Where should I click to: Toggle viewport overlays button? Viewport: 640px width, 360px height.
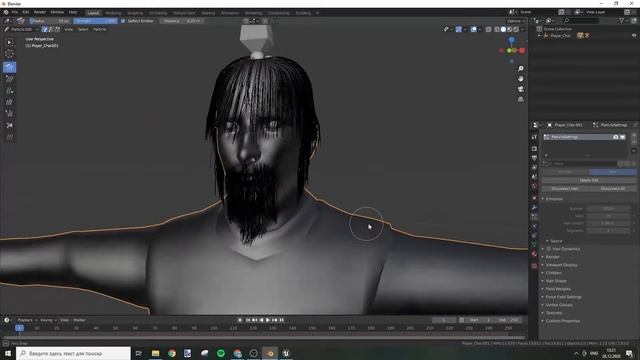[473, 29]
